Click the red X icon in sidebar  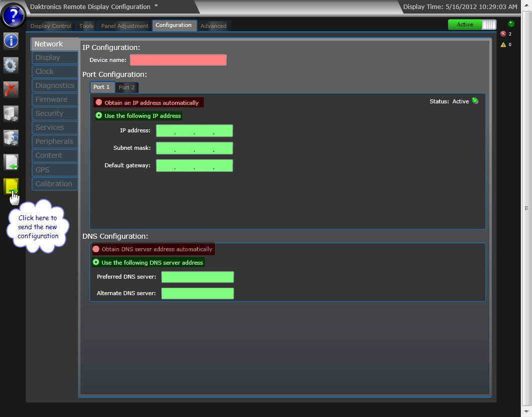(x=11, y=89)
